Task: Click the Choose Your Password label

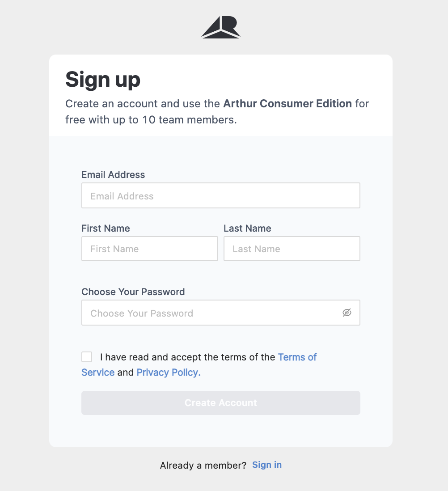Action: point(133,292)
